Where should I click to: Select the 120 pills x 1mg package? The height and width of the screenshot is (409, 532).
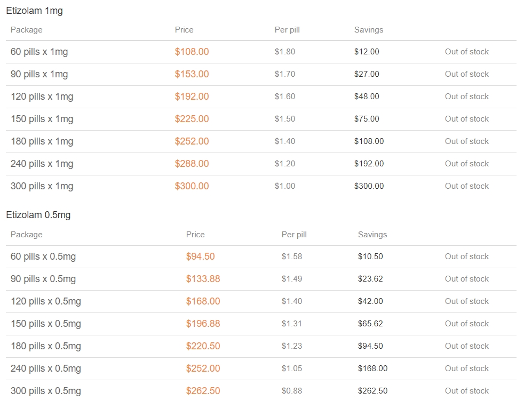(x=42, y=97)
